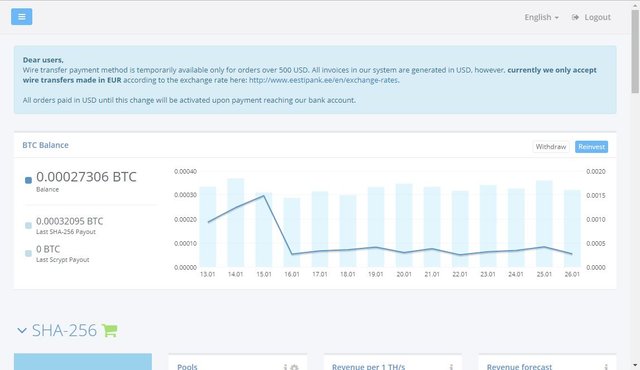Open the Revenue forecast info icon
The height and width of the screenshot is (370, 640).
tap(606, 367)
